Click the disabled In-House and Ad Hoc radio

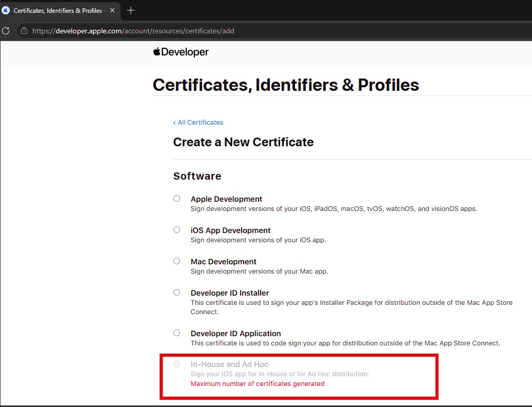(x=177, y=364)
